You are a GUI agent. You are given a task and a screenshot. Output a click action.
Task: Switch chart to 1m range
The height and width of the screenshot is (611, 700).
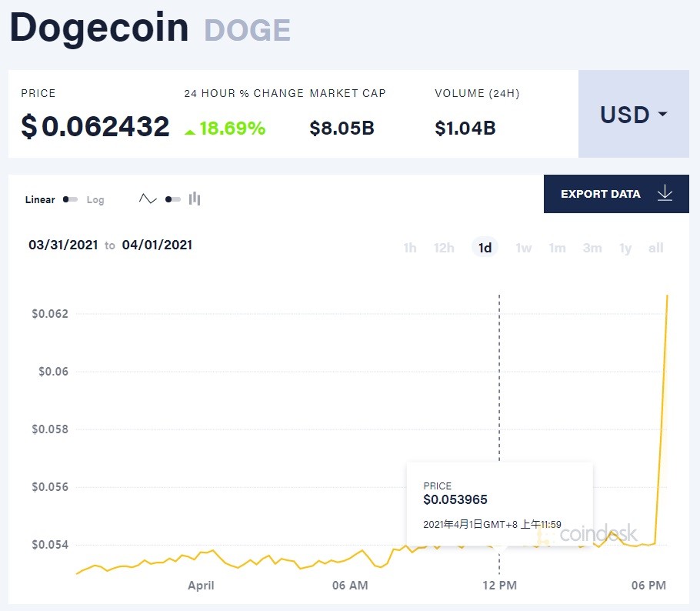point(557,248)
